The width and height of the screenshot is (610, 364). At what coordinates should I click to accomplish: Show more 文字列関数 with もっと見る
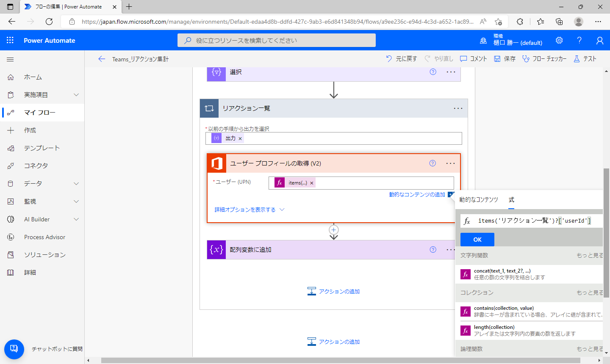[x=590, y=256]
